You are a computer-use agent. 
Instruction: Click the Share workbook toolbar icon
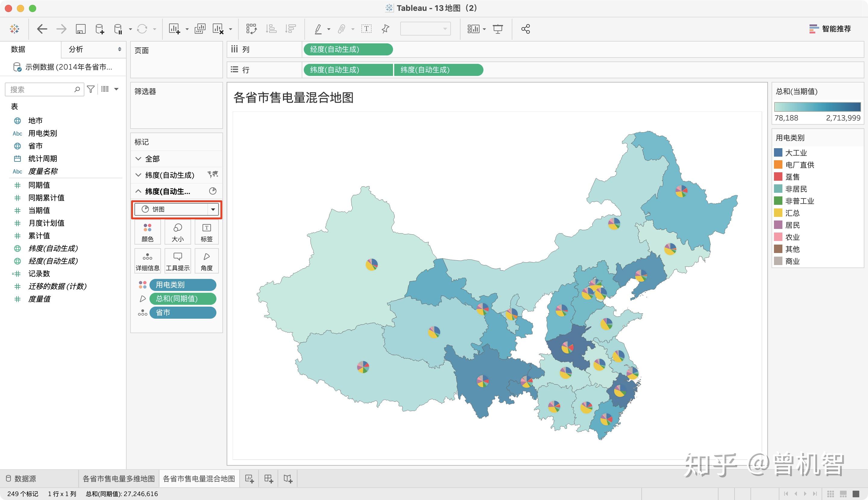(x=524, y=29)
